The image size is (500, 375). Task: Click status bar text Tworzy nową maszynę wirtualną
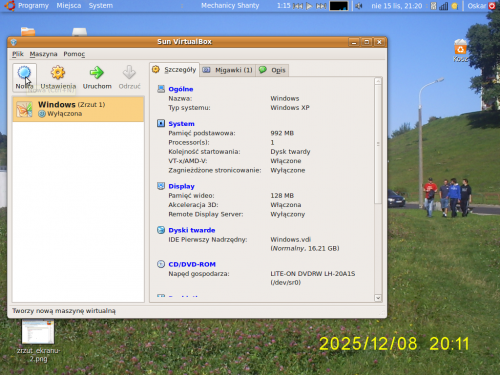pyautogui.click(x=64, y=311)
